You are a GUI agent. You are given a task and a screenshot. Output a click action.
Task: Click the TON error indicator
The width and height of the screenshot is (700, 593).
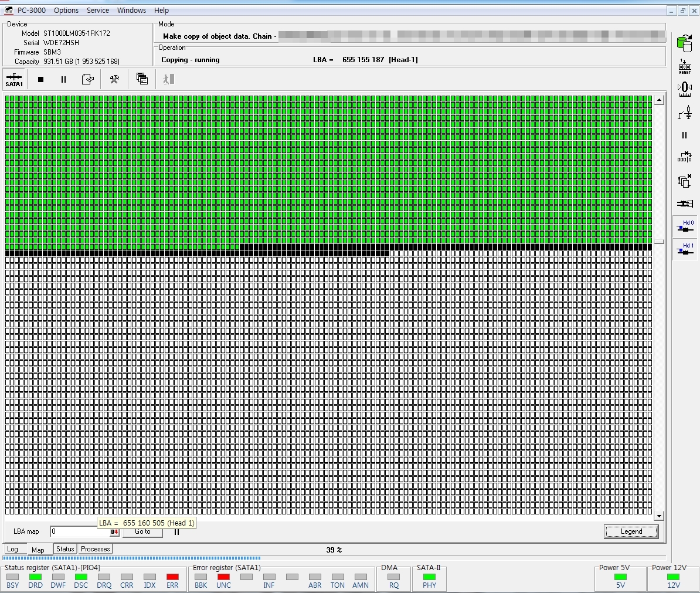click(x=338, y=577)
